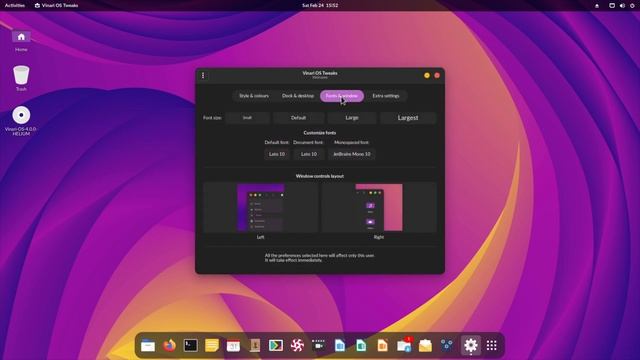Click the volume speaker icon in top bar
Viewport: 640px width, 360px height.
point(622,6)
